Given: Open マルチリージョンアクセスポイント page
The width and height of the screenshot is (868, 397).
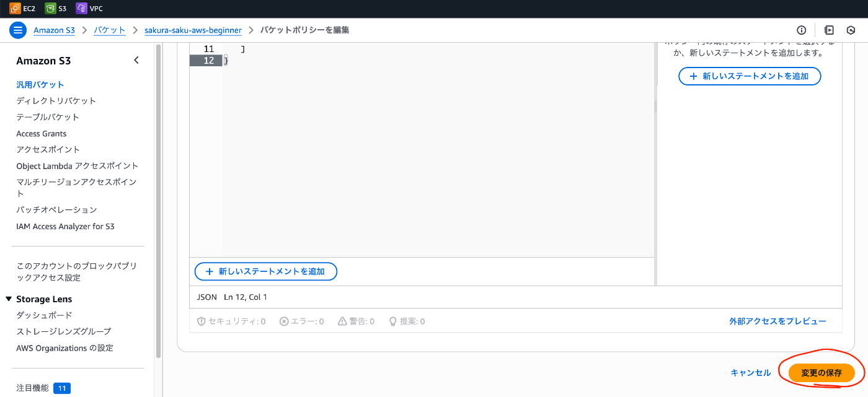Looking at the screenshot, I should pyautogui.click(x=76, y=188).
